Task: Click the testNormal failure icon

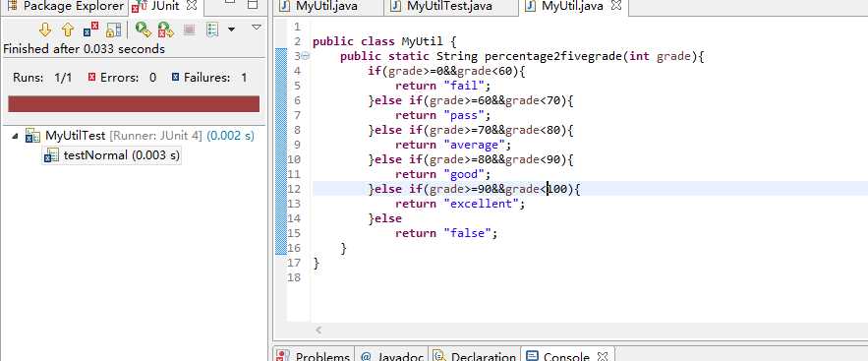Action: (x=51, y=155)
